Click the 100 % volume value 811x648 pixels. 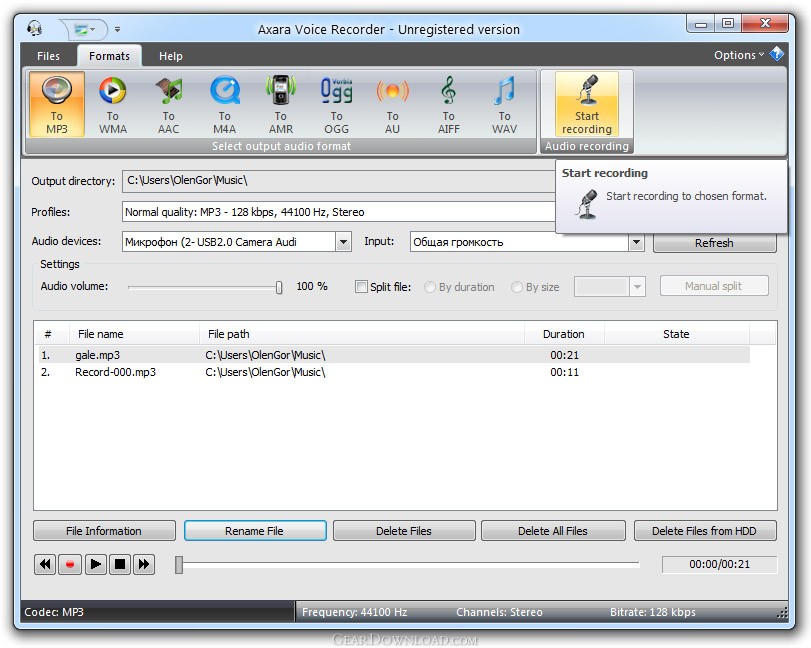(x=312, y=286)
